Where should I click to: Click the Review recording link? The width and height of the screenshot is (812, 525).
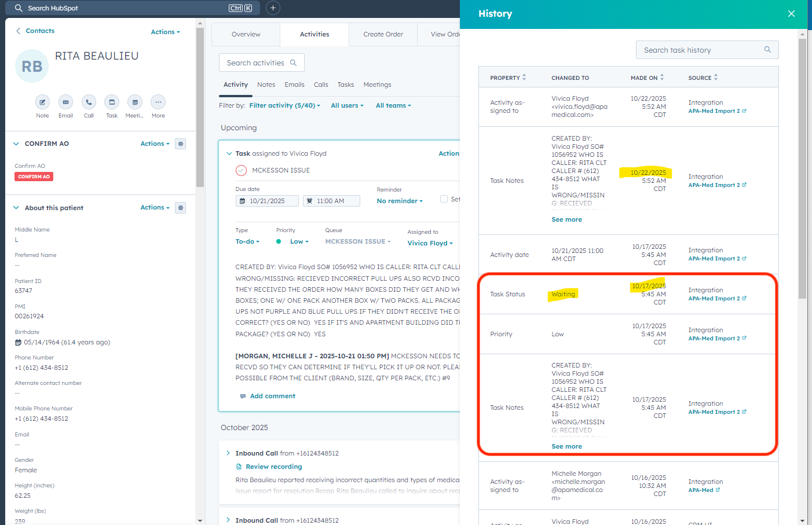tap(273, 467)
